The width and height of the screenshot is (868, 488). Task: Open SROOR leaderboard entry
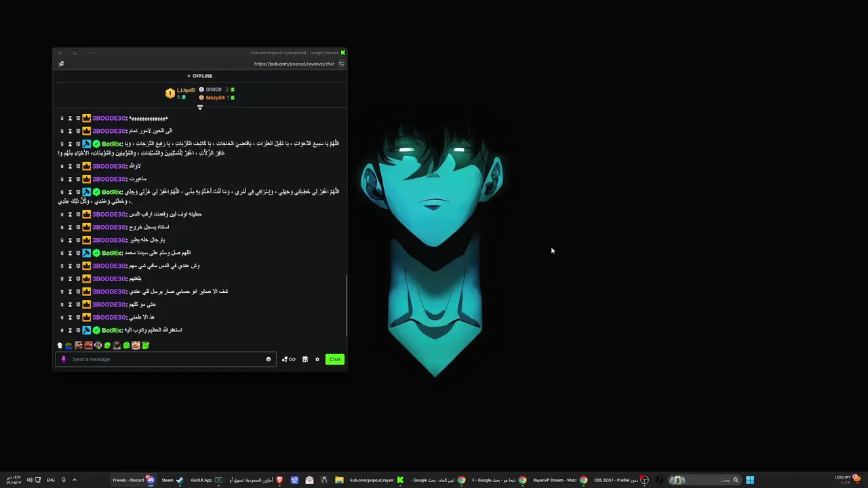pyautogui.click(x=216, y=89)
